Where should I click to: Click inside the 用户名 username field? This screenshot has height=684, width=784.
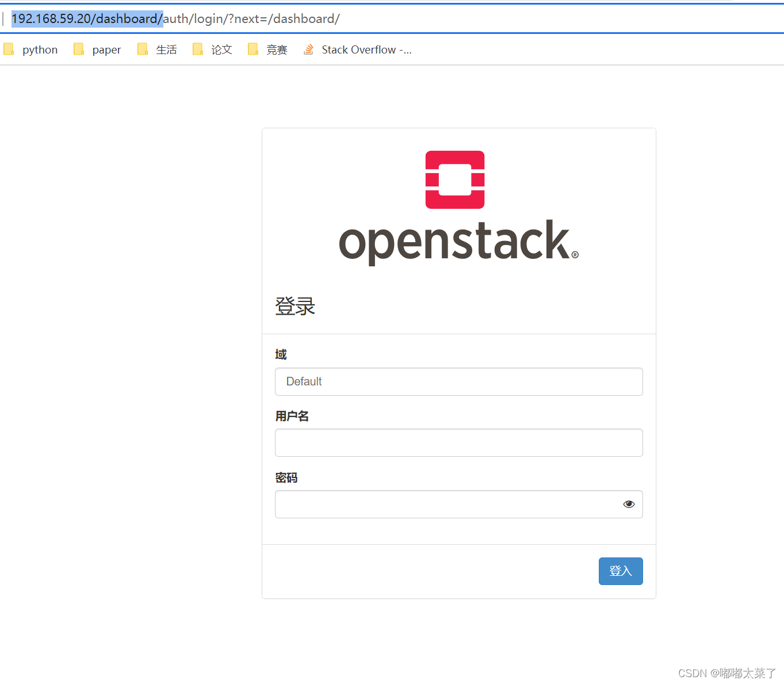click(x=458, y=442)
